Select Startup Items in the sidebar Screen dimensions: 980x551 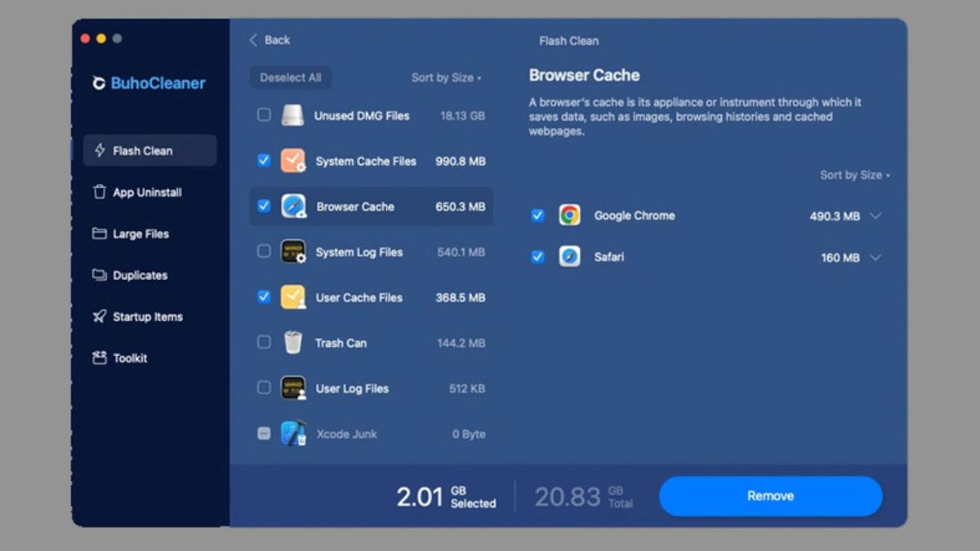click(x=100, y=317)
